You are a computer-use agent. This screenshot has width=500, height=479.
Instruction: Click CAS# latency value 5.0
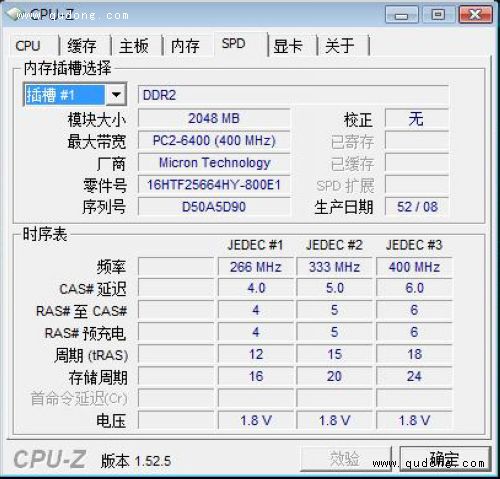pyautogui.click(x=334, y=288)
